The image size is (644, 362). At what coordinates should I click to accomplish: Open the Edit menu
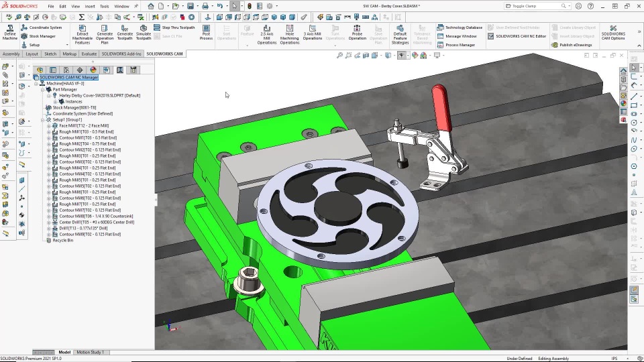(62, 7)
